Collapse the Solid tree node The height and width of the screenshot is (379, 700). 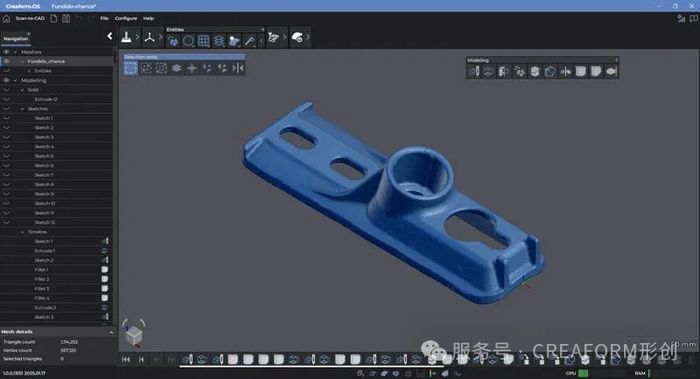tap(23, 90)
